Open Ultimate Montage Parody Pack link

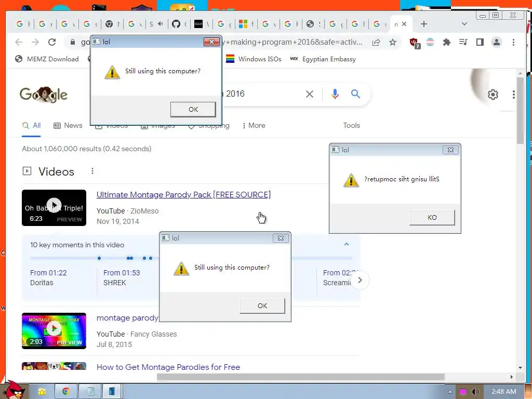click(x=183, y=195)
